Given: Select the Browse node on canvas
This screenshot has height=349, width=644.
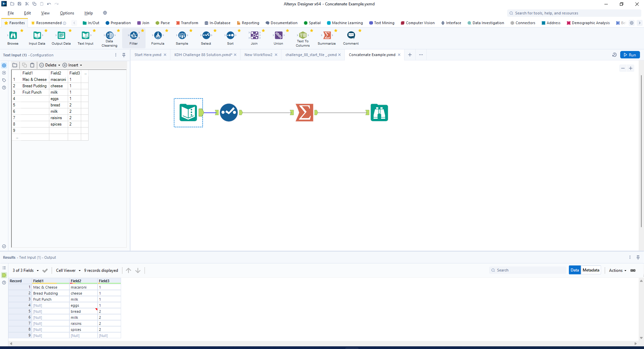Looking at the screenshot, I should coord(379,113).
